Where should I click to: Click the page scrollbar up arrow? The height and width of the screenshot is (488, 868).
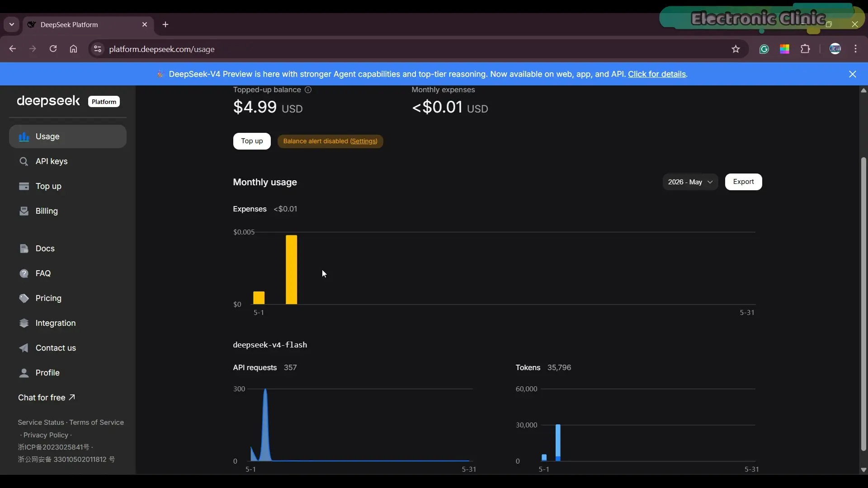point(863,90)
